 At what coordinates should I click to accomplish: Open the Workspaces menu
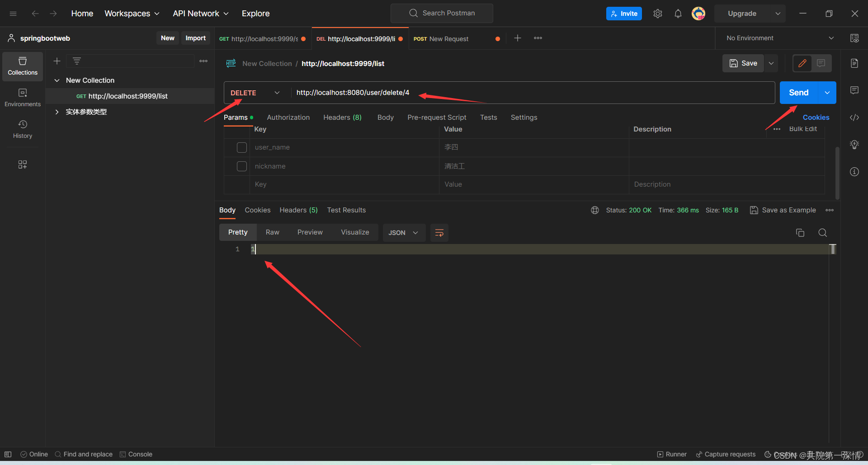click(132, 14)
